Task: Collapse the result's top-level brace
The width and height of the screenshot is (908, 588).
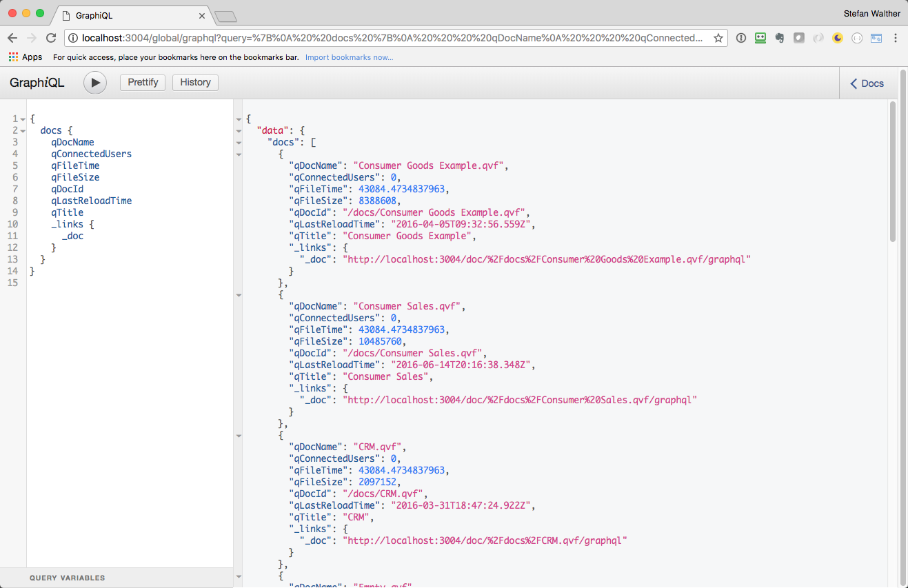Action: pos(239,119)
